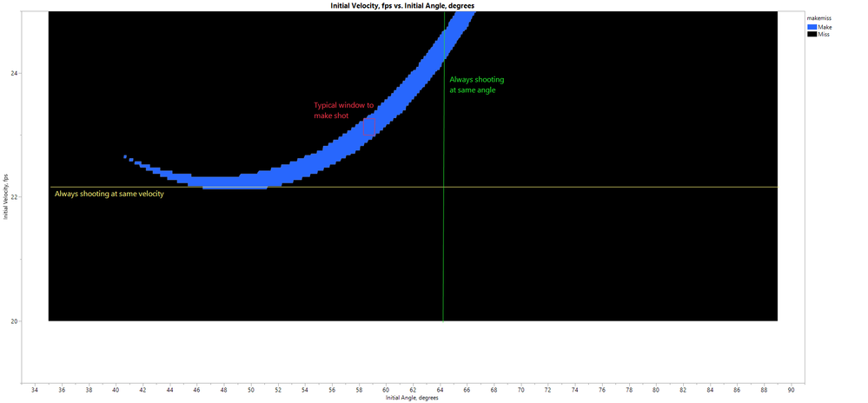Click x-axis tick label 86
Image resolution: width=868 pixels, height=403 pixels.
pos(738,389)
